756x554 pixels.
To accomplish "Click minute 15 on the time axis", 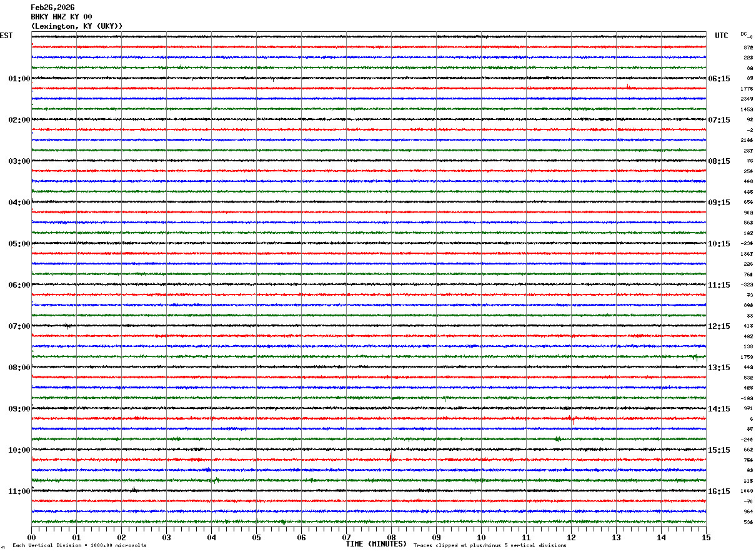I will (706, 537).
